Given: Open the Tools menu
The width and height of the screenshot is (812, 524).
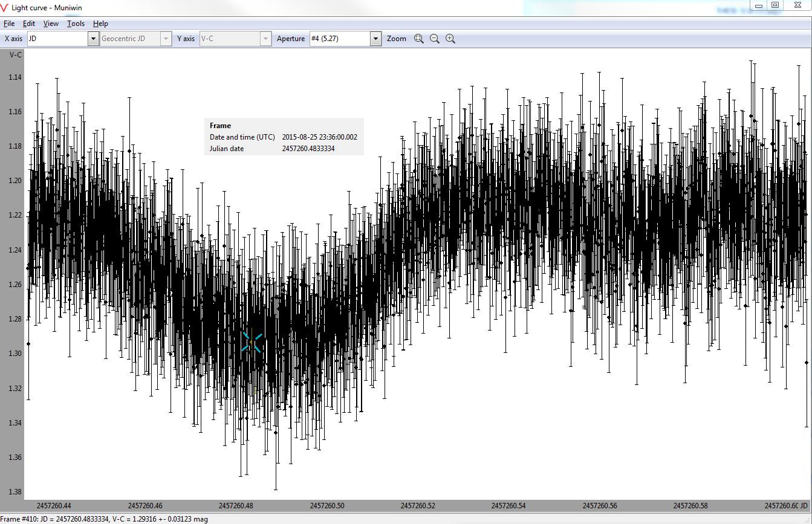Looking at the screenshot, I should pos(76,24).
